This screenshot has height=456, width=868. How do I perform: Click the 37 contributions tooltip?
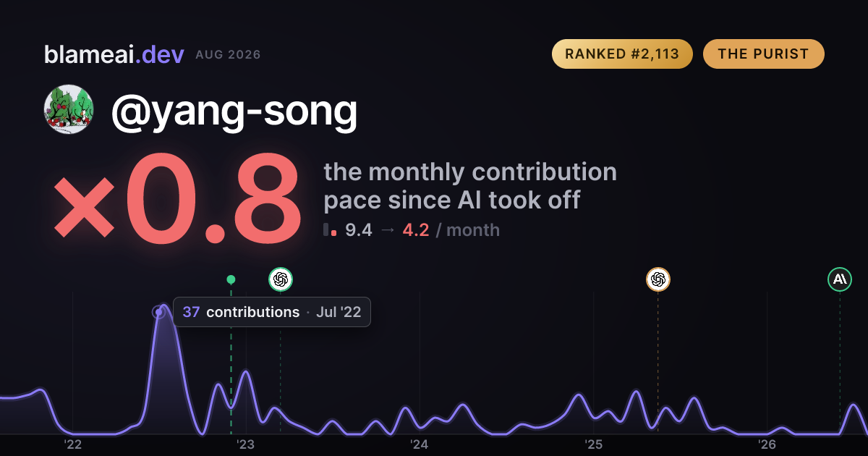click(272, 312)
